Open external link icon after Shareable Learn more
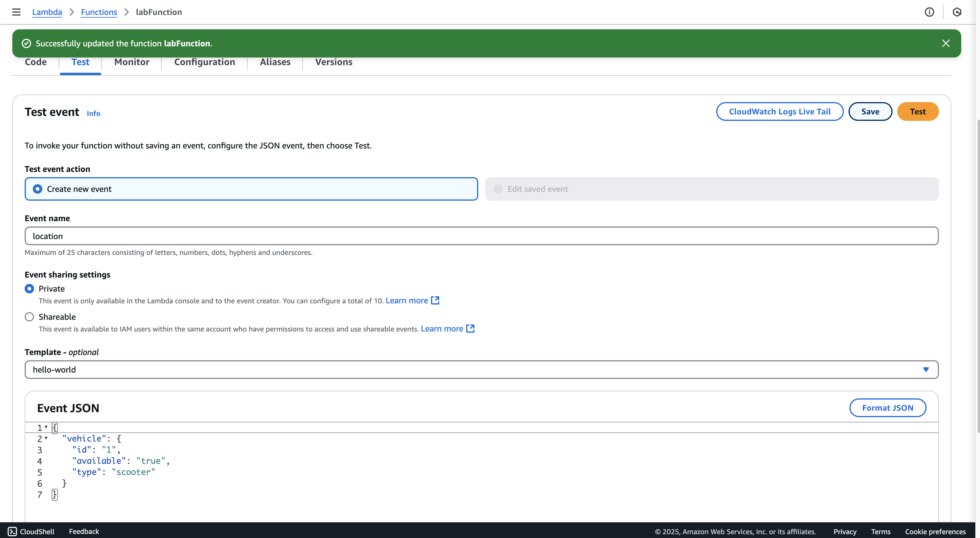 pyautogui.click(x=470, y=328)
